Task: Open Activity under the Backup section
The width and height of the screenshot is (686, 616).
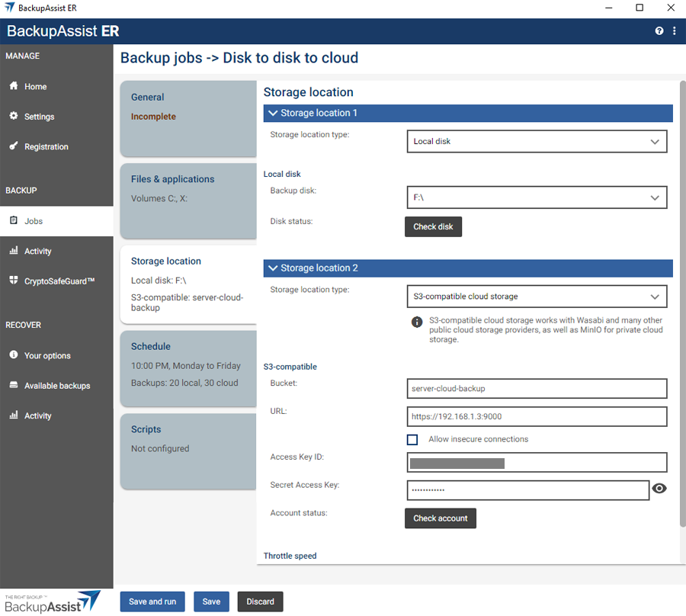Action: coord(56,251)
